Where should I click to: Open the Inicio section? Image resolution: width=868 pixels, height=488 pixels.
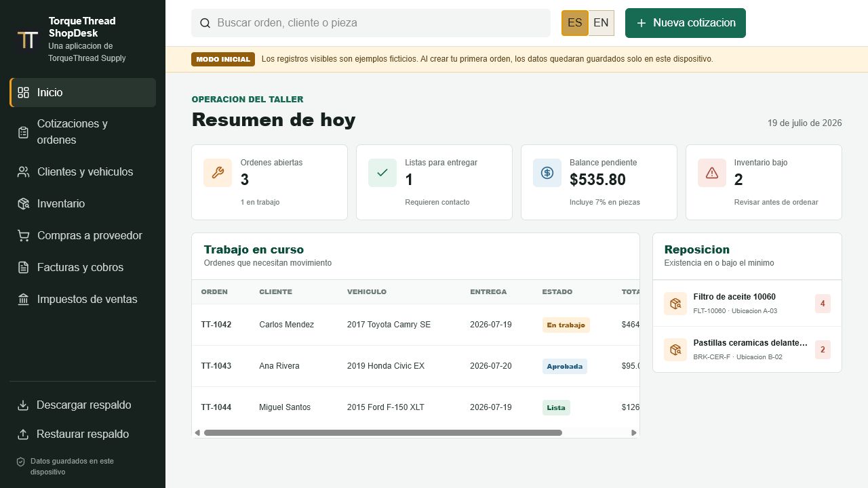pos(83,93)
